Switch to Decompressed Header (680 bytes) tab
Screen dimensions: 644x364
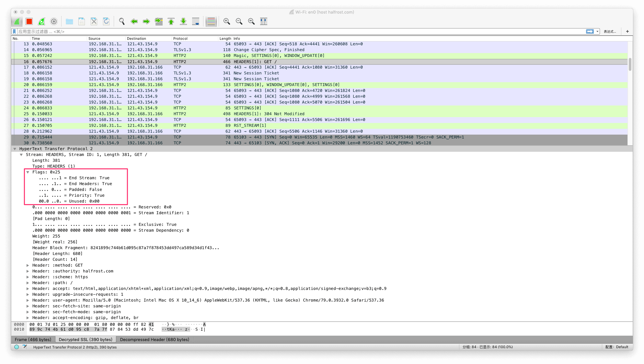tap(155, 339)
